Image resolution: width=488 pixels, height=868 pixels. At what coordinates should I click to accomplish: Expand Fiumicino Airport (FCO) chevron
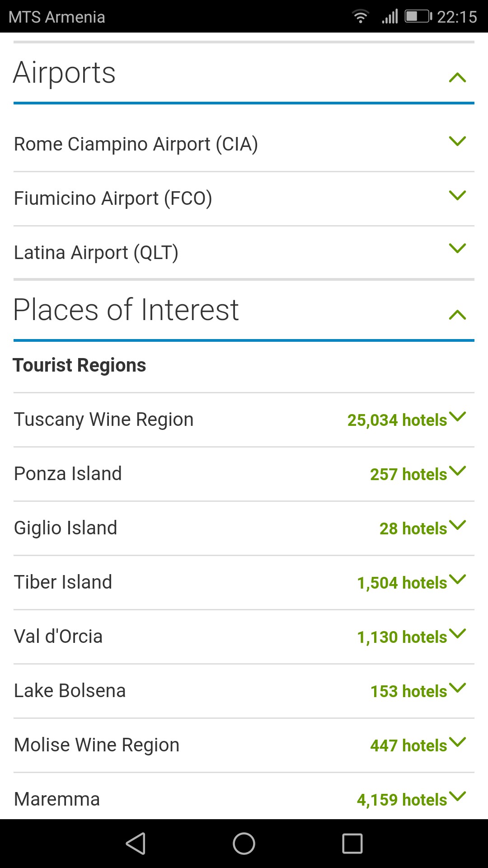tap(457, 196)
